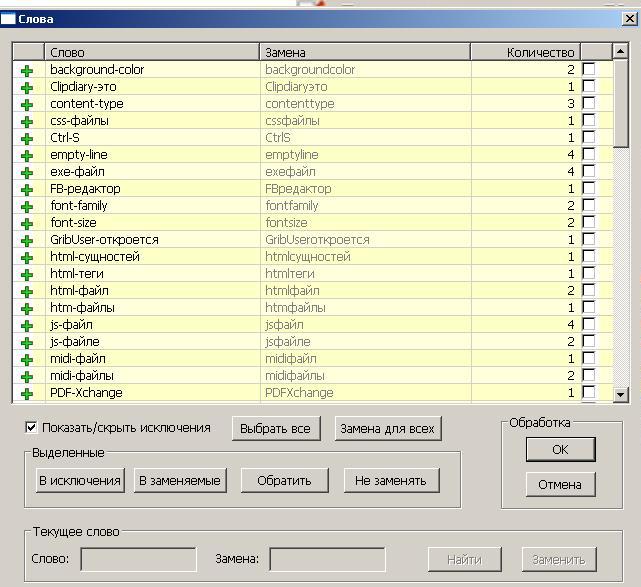Sort by the Слово column header
The height and width of the screenshot is (587, 641).
[152, 52]
